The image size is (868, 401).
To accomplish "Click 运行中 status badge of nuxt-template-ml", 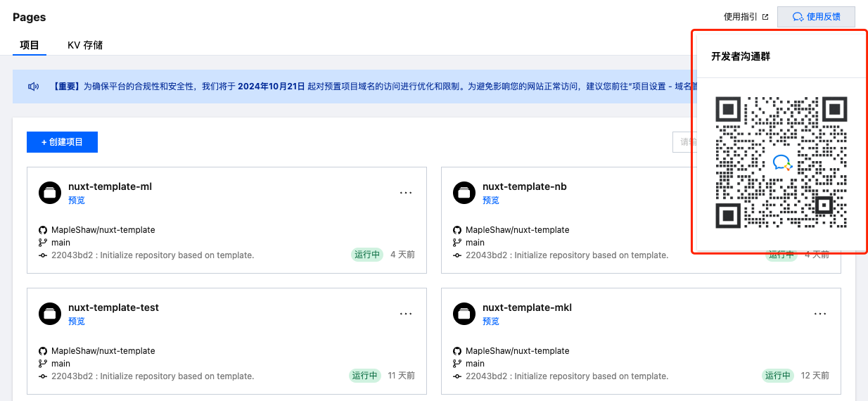I will click(x=367, y=255).
